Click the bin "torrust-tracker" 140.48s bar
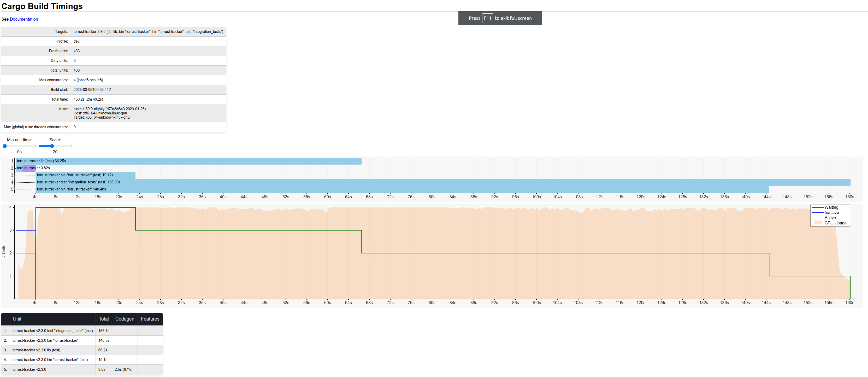This screenshot has width=868, height=377. point(402,189)
